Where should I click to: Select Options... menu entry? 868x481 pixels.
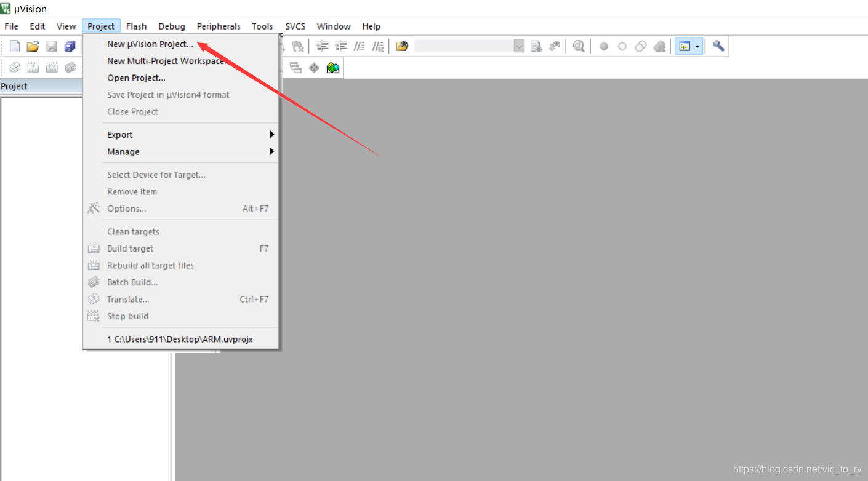(x=181, y=209)
